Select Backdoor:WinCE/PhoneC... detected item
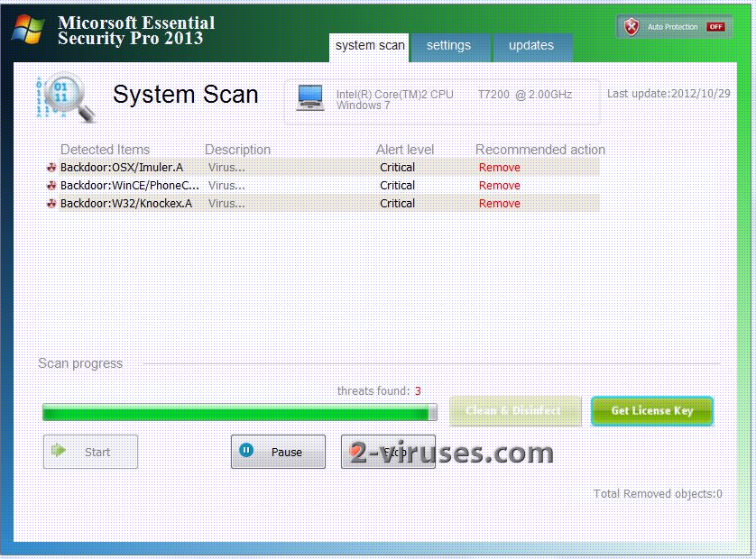Screen dimensions: 756x559 point(129,186)
